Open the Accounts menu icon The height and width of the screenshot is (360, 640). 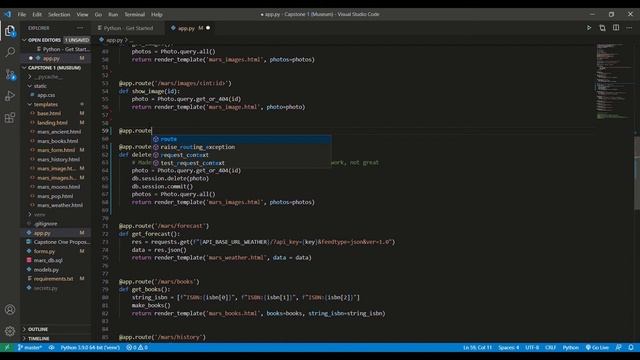tap(10, 309)
